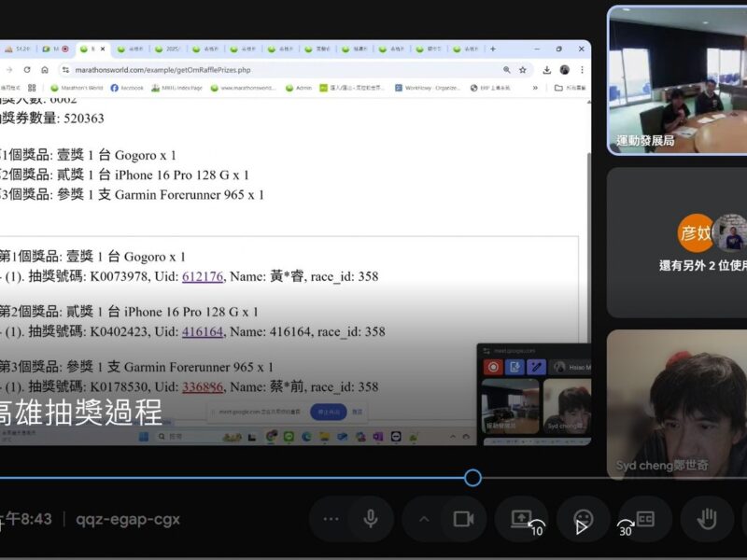This screenshot has height=560, width=747.
Task: Open File Explorer in the taskbar
Action: click(x=324, y=437)
